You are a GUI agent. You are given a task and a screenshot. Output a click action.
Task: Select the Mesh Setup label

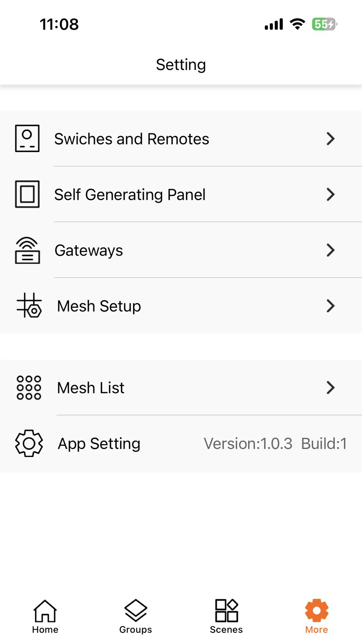[x=99, y=306]
